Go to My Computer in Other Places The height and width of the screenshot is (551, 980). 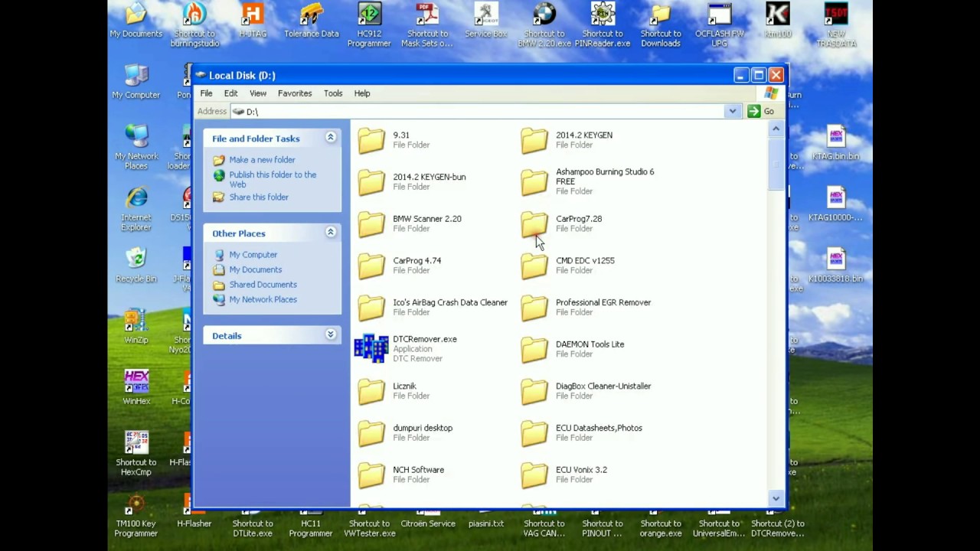coord(253,255)
